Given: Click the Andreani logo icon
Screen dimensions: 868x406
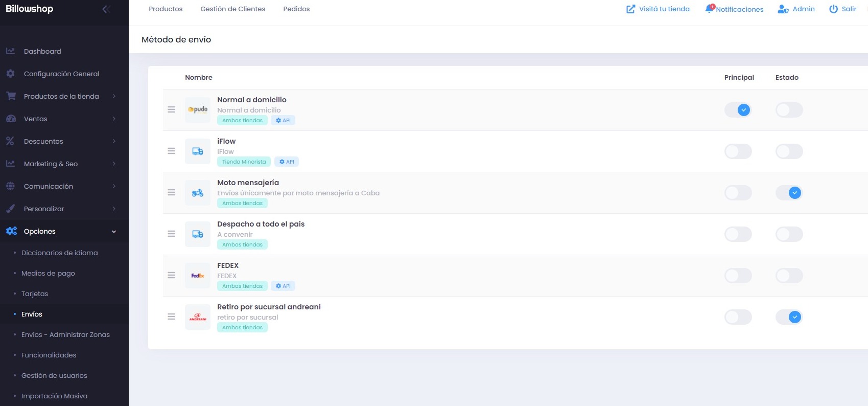Looking at the screenshot, I should tap(198, 317).
